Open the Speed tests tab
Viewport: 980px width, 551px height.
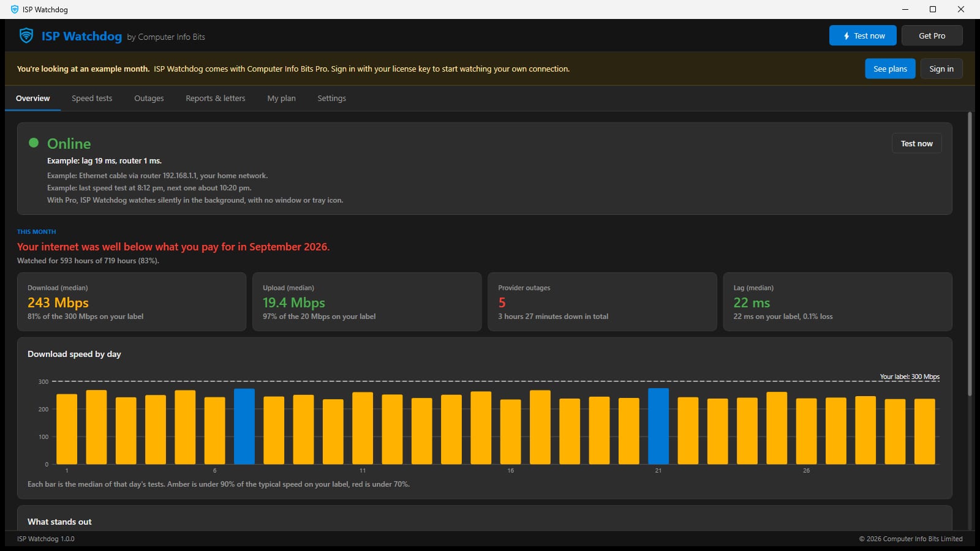point(92,98)
